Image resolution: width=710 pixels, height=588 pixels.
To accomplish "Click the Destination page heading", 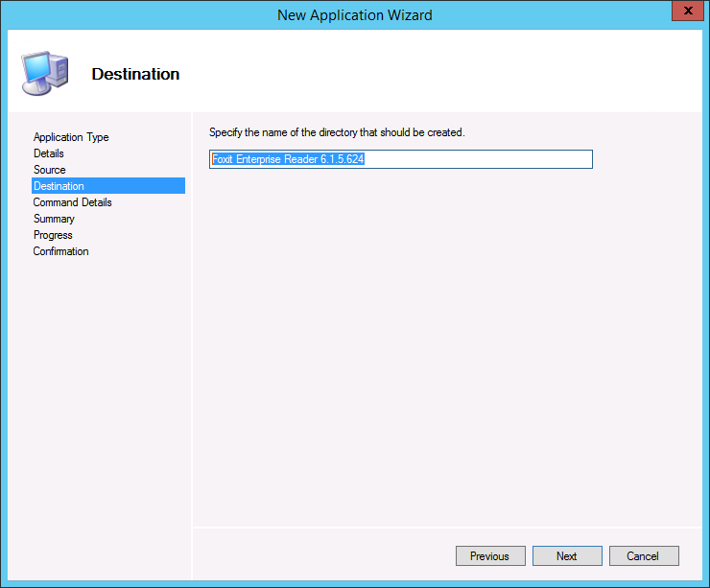I will click(x=135, y=74).
